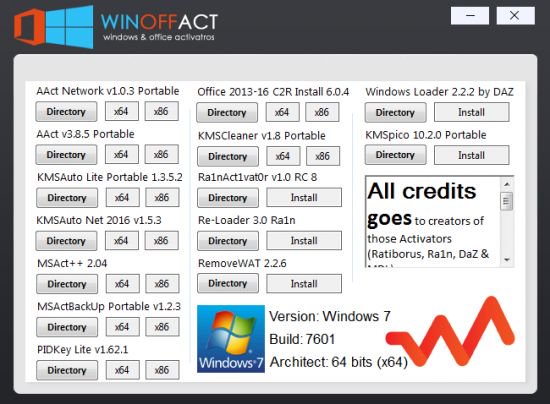Click credits box scroll up arrow
550x404 pixels.
507,184
